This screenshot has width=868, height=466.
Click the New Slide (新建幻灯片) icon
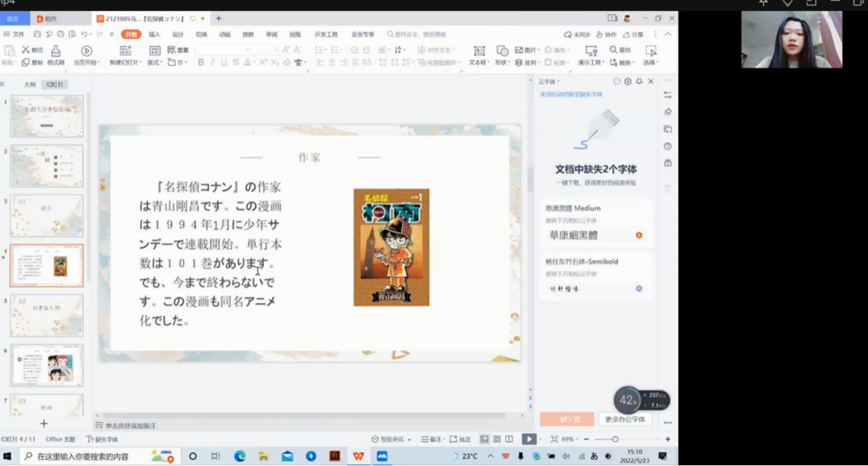pos(125,51)
